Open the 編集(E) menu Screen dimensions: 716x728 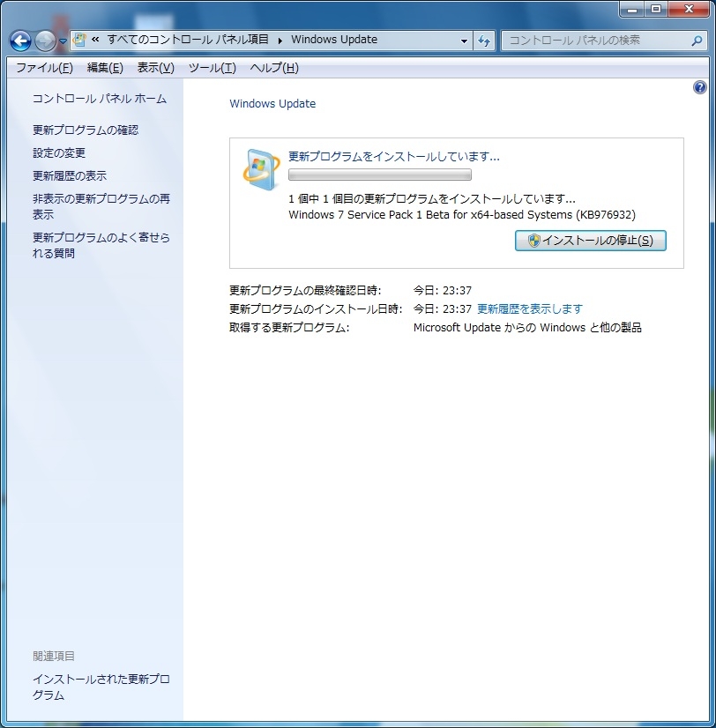(105, 68)
